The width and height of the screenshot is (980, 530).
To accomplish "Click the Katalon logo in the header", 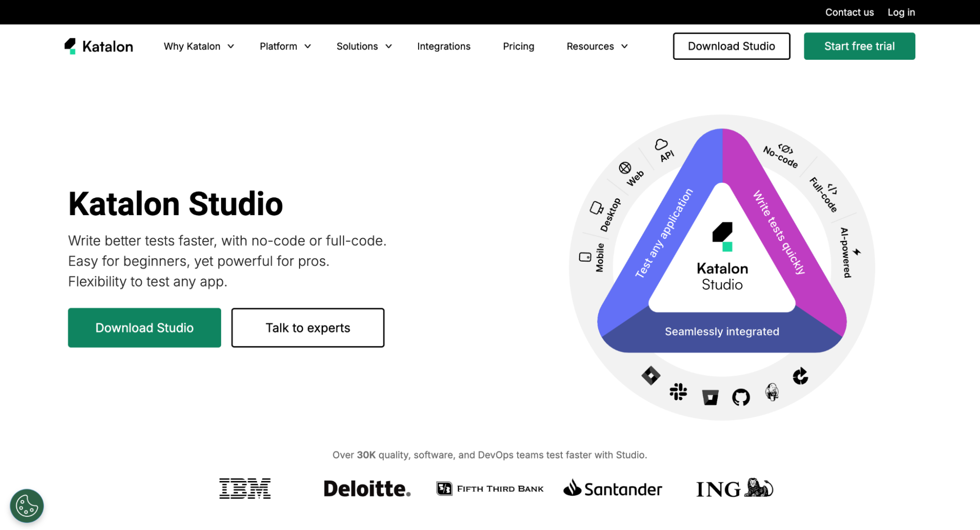I will tap(99, 46).
